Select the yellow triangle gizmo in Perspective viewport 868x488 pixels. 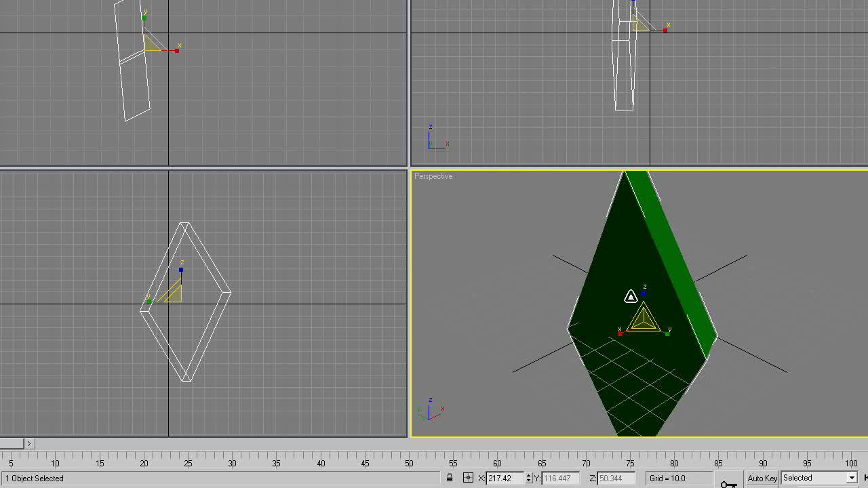[x=644, y=319]
